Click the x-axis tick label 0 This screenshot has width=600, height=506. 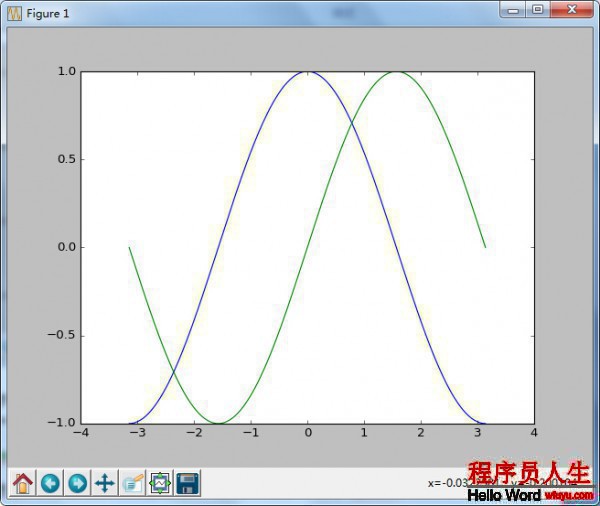[x=308, y=433]
